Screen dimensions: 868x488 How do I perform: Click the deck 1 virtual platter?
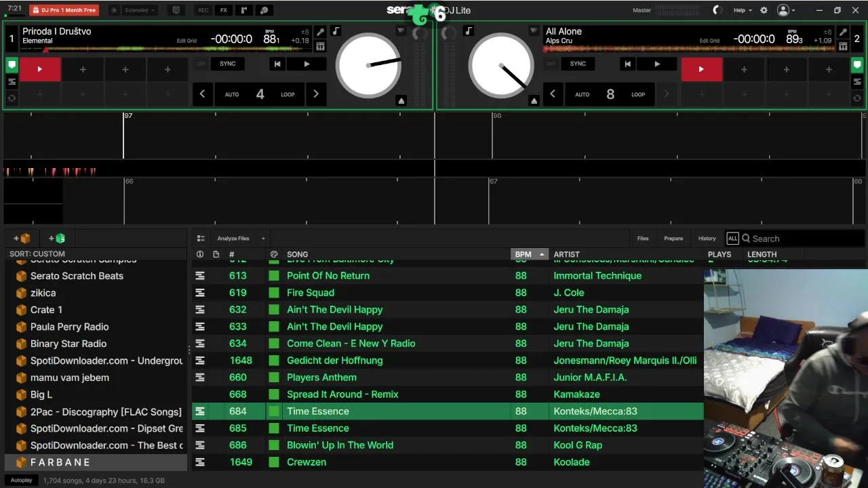(368, 65)
